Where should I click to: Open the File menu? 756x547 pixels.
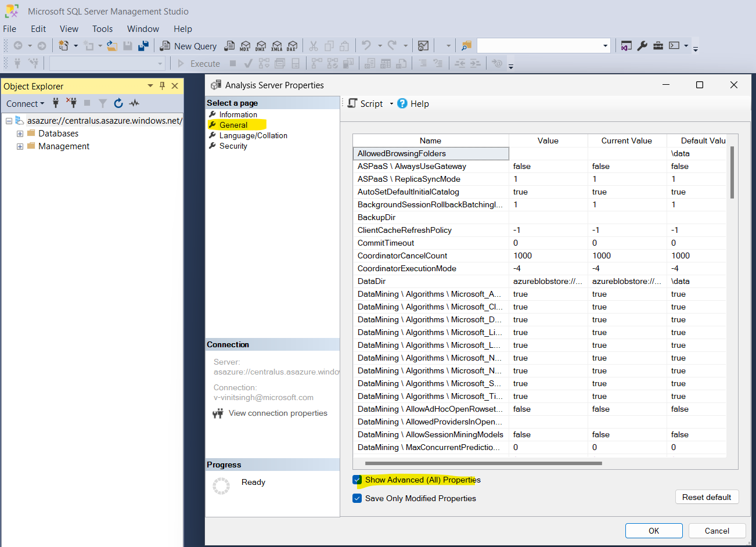[x=10, y=28]
